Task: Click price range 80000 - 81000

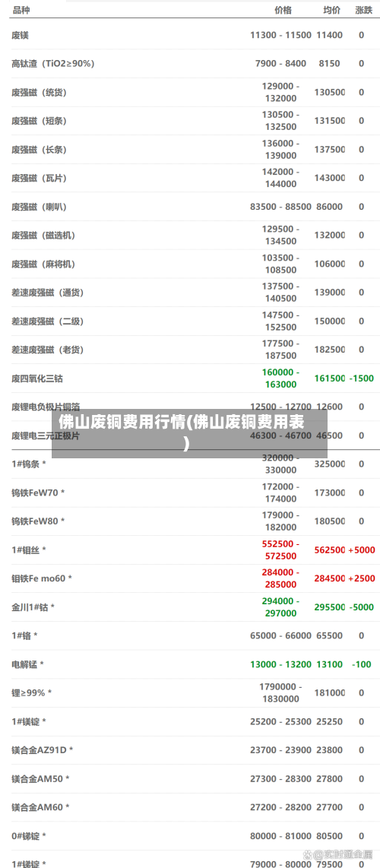Action: (280, 836)
